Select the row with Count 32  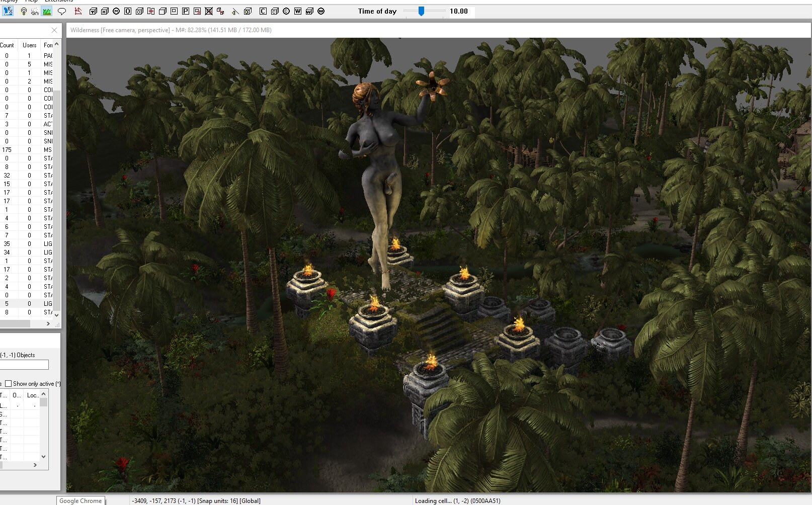26,175
